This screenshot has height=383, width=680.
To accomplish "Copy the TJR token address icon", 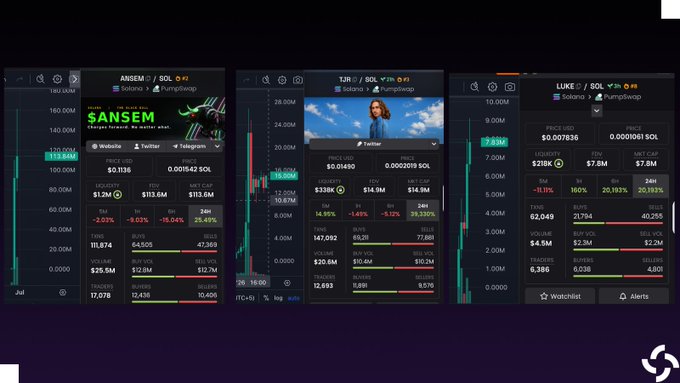I will click(355, 79).
